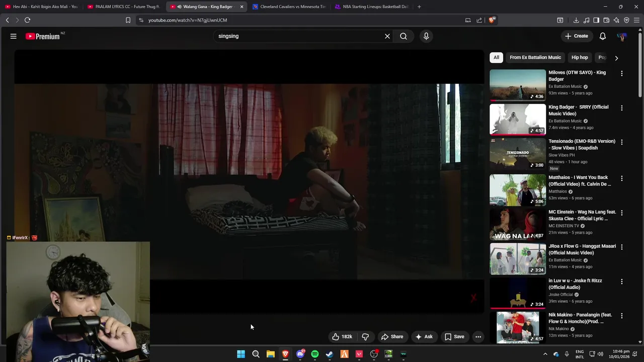Open menu for Miloves (OTW SAYO) video
This screenshot has width=644, height=362.
[621, 73]
